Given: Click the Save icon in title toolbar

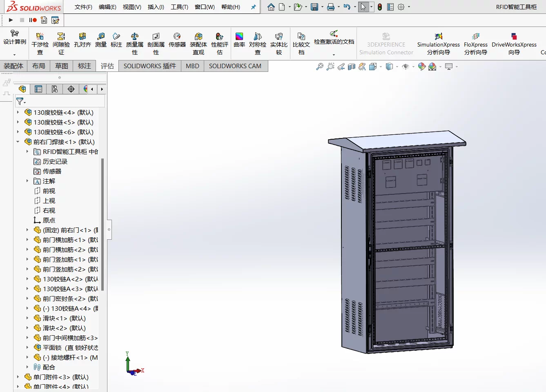Looking at the screenshot, I should (314, 7).
